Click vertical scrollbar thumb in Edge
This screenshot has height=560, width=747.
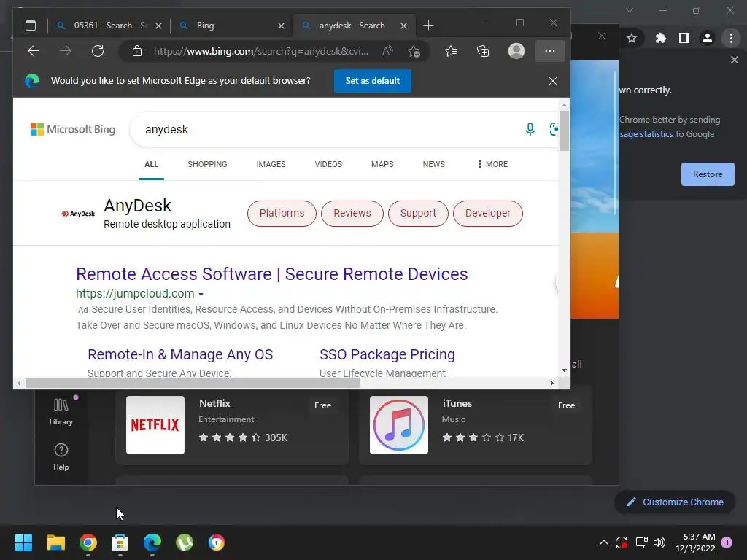(x=564, y=131)
